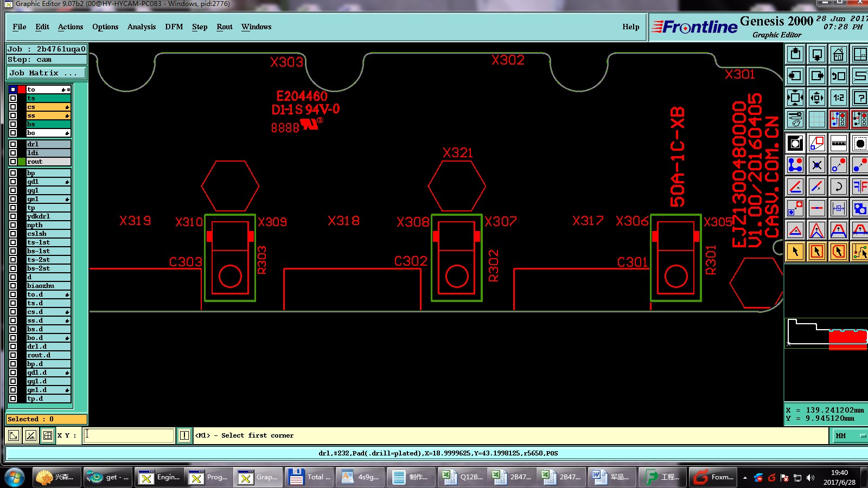This screenshot has height=488, width=868.
Task: Select the ruler measure tool
Action: [x=839, y=144]
